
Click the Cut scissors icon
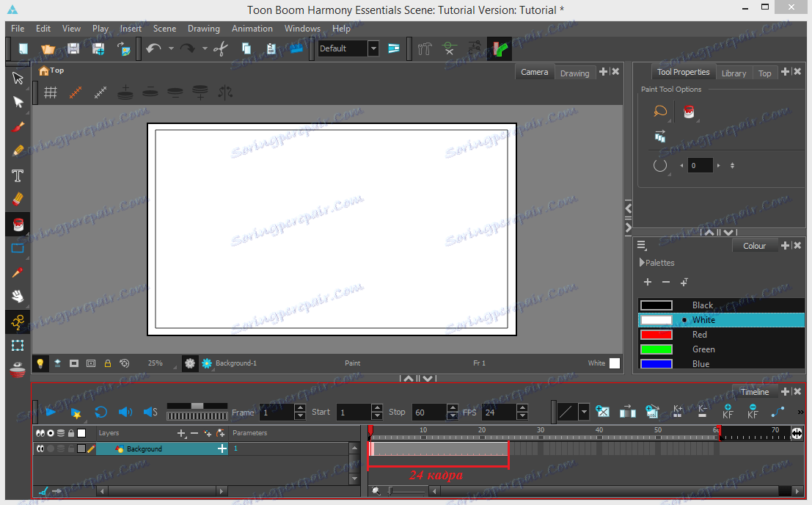[220, 49]
